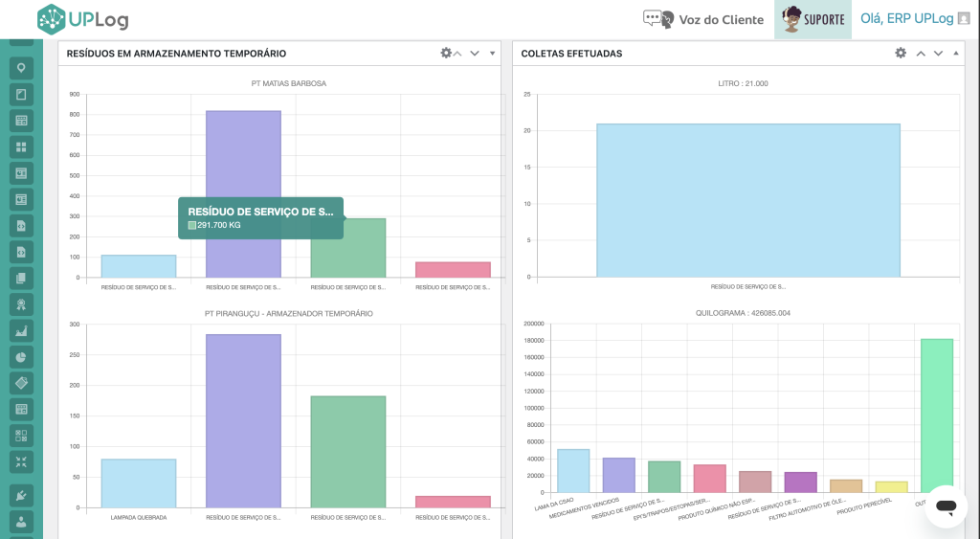Image resolution: width=980 pixels, height=539 pixels.
Task: Open the area graph icon in sidebar
Action: tap(21, 331)
